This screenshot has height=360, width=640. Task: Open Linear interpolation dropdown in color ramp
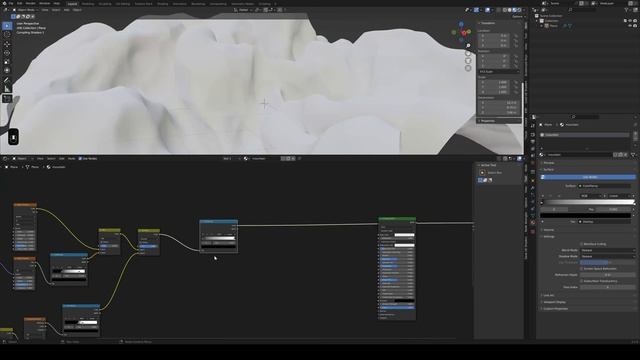click(619, 196)
